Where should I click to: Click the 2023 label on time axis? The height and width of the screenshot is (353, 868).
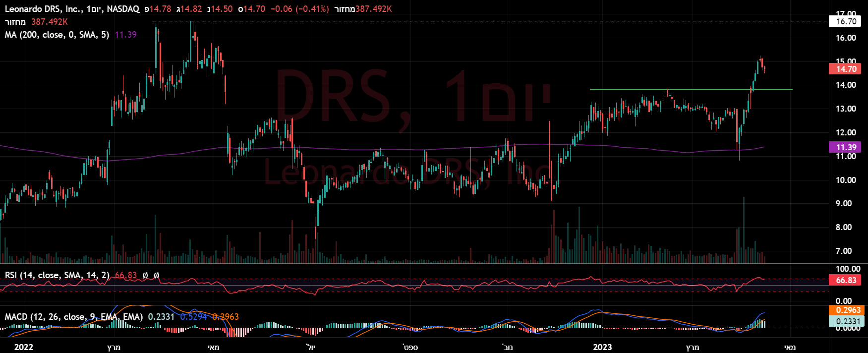tap(602, 347)
